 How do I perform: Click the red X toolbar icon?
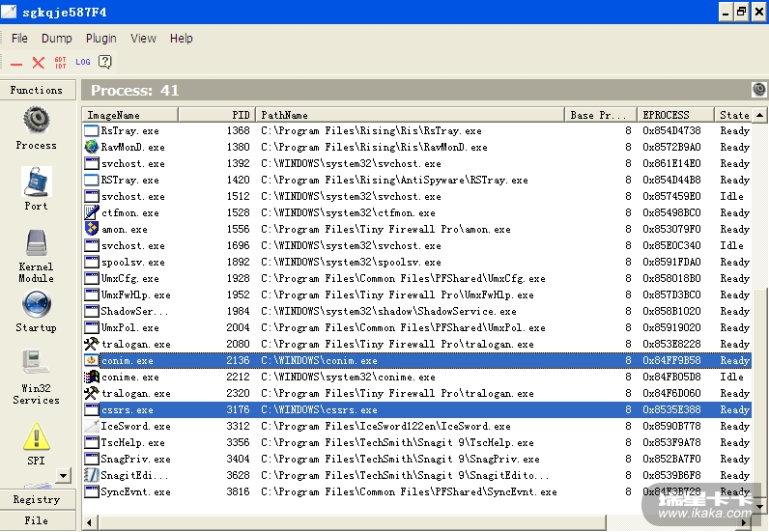click(x=39, y=62)
